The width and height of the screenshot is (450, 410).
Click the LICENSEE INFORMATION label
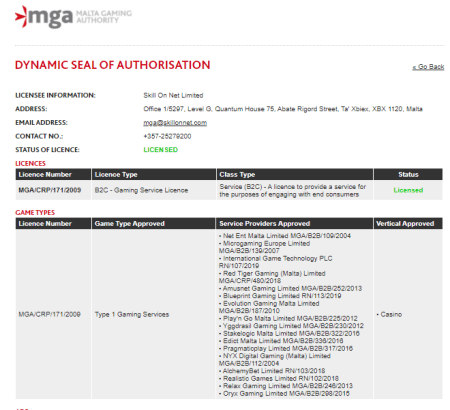[55, 95]
